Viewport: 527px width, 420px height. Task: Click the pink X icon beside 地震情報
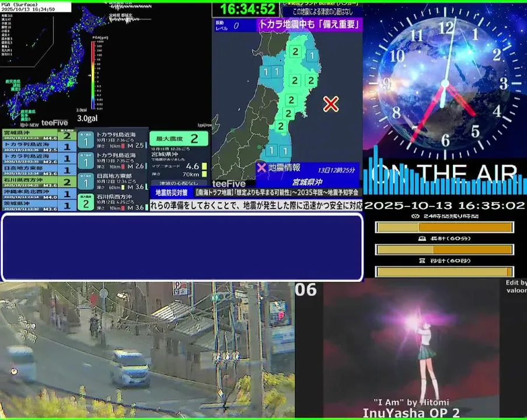click(261, 167)
